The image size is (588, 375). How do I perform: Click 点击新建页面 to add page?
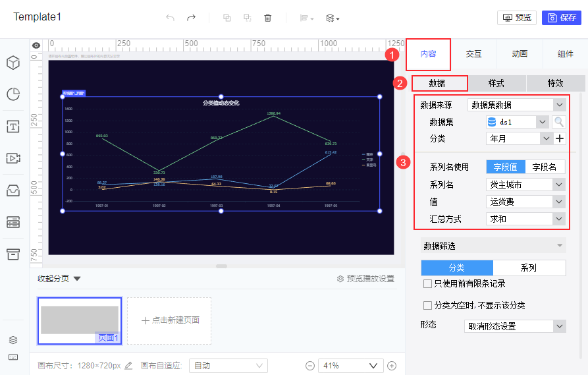click(x=169, y=320)
